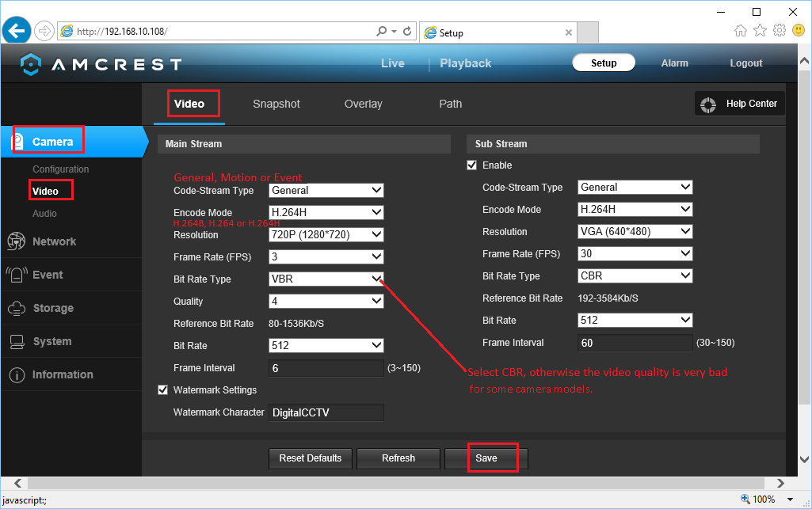Click the browser back arrow button
This screenshot has height=509, width=812.
pos(17,31)
